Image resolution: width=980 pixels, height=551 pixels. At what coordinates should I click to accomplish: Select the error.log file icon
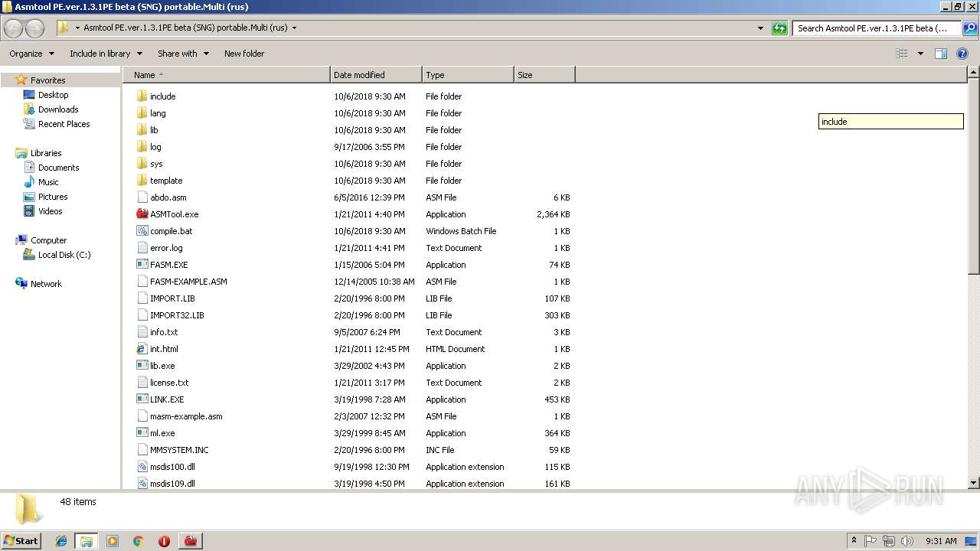pos(142,248)
